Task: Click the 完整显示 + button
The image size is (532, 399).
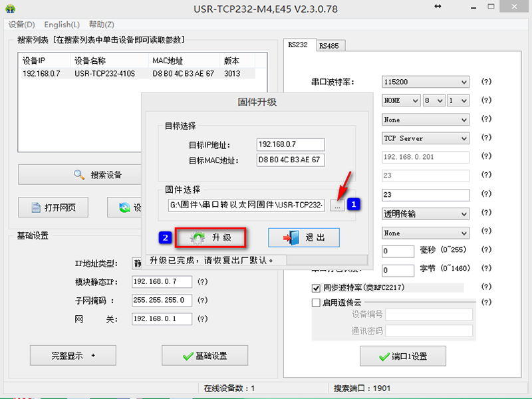Action: [72, 356]
